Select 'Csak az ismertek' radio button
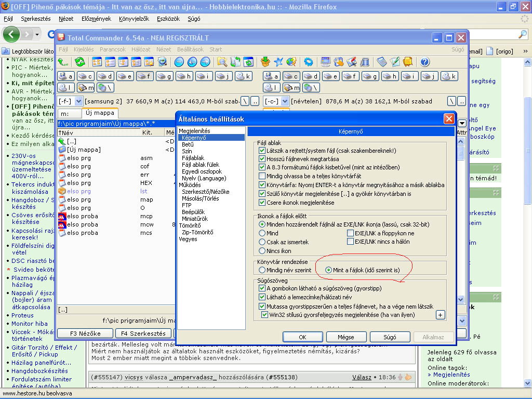The height and width of the screenshot is (399, 532). click(262, 242)
